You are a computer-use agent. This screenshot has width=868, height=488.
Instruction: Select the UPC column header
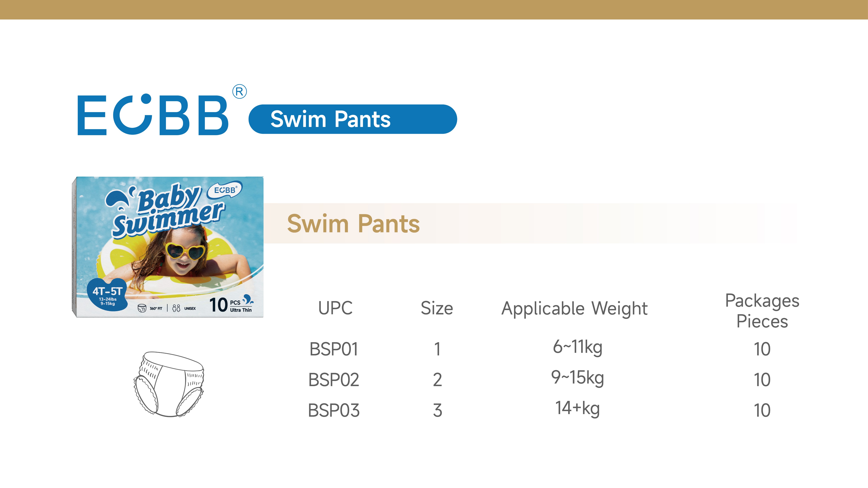pyautogui.click(x=335, y=308)
